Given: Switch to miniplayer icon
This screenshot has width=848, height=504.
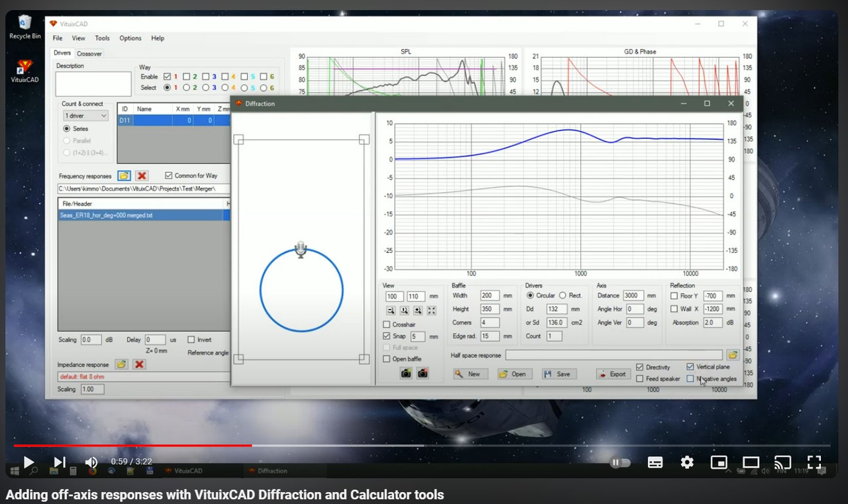Looking at the screenshot, I should (719, 462).
